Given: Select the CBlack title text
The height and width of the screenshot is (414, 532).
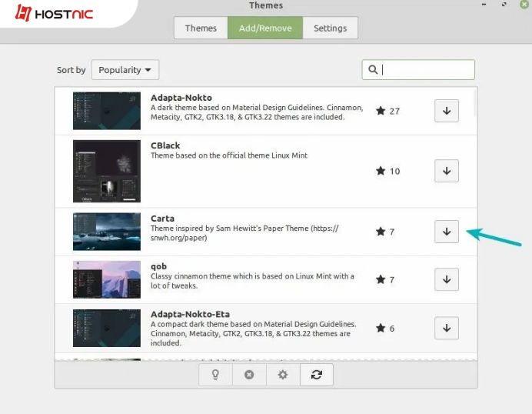Looking at the screenshot, I should 165,145.
